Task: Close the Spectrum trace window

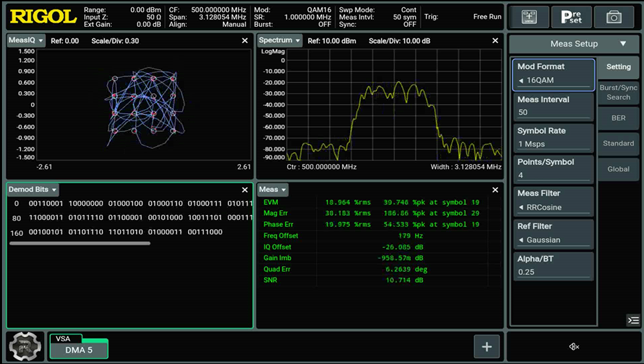Action: (495, 41)
